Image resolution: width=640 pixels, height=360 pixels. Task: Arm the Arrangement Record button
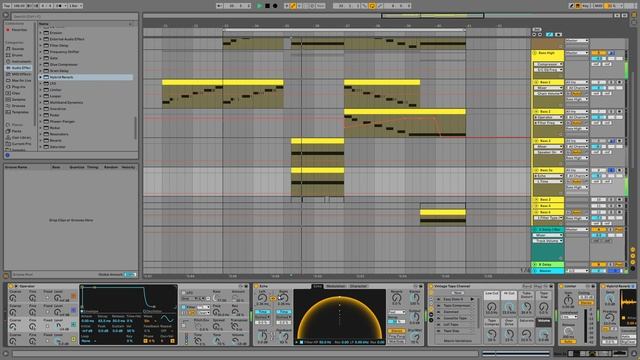[275, 6]
